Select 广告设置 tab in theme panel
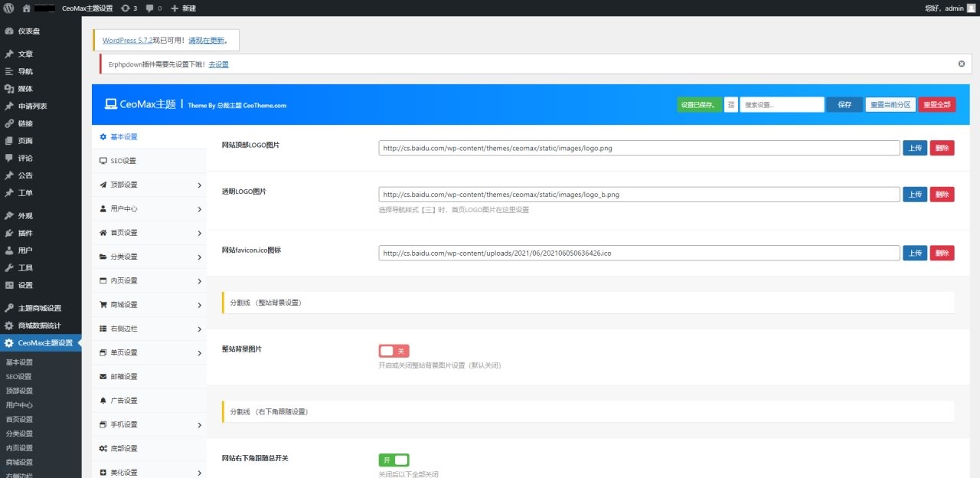 tap(149, 401)
